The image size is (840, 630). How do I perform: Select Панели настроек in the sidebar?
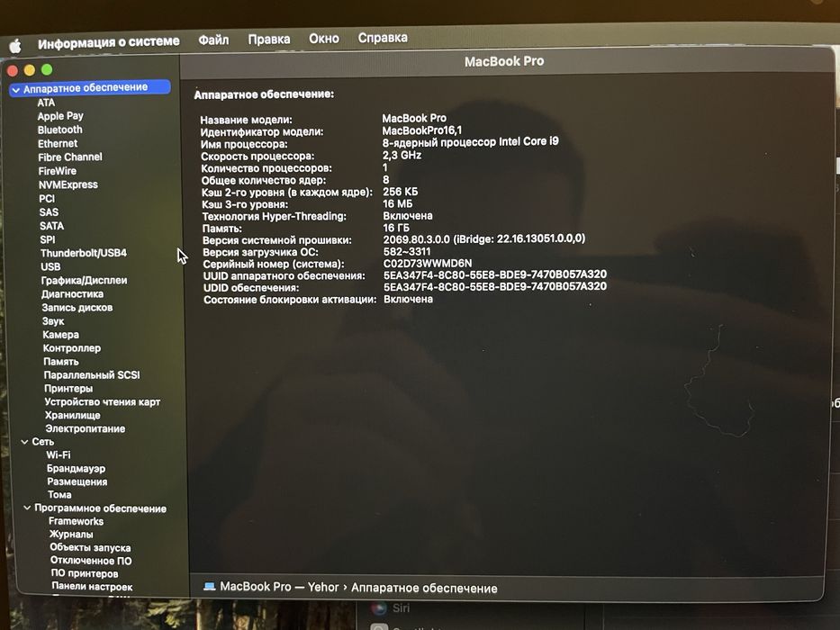(92, 587)
